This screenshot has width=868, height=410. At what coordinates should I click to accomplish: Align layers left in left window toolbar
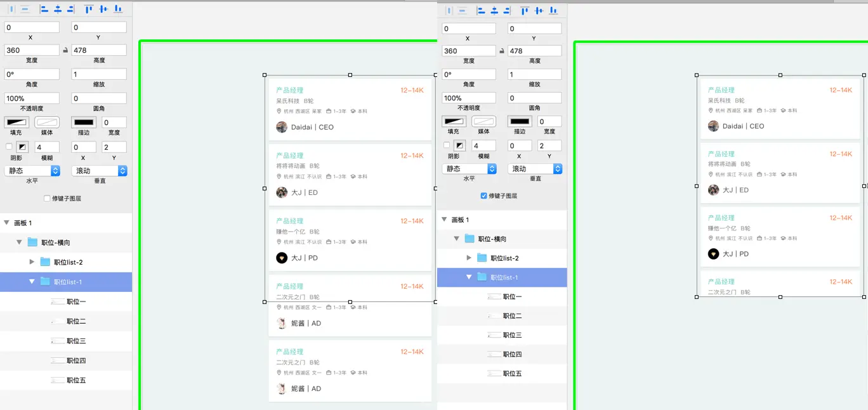44,10
